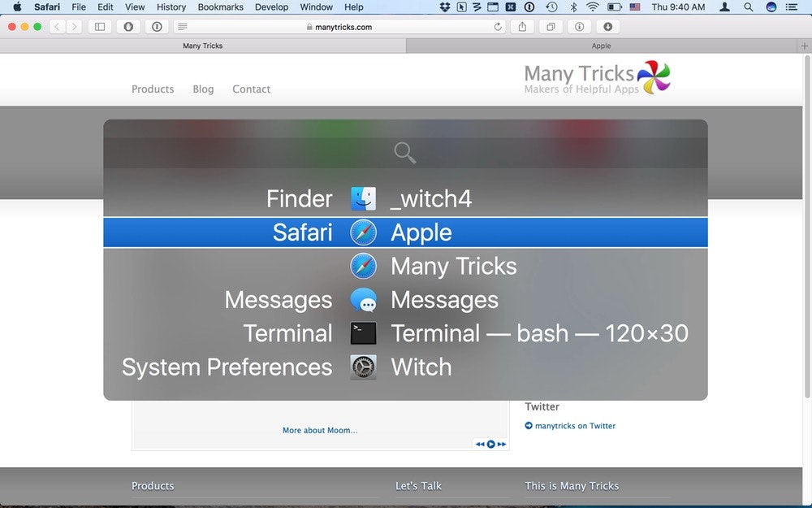Screen dimensions: 812x508
Task: Open Spotlight search in menu bar
Action: click(x=749, y=7)
